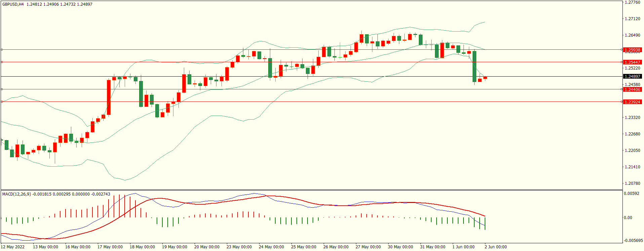Select left anchor of the 1.24406 line

2,89
